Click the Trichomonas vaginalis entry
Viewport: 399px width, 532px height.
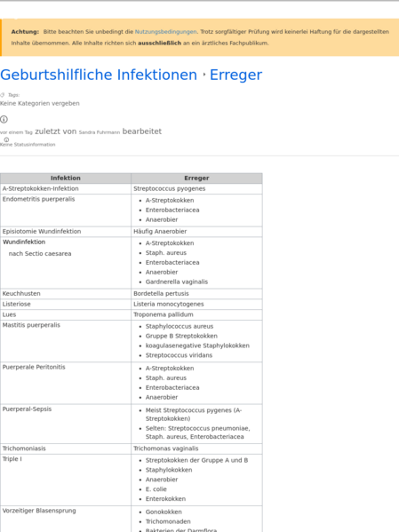tap(165, 449)
